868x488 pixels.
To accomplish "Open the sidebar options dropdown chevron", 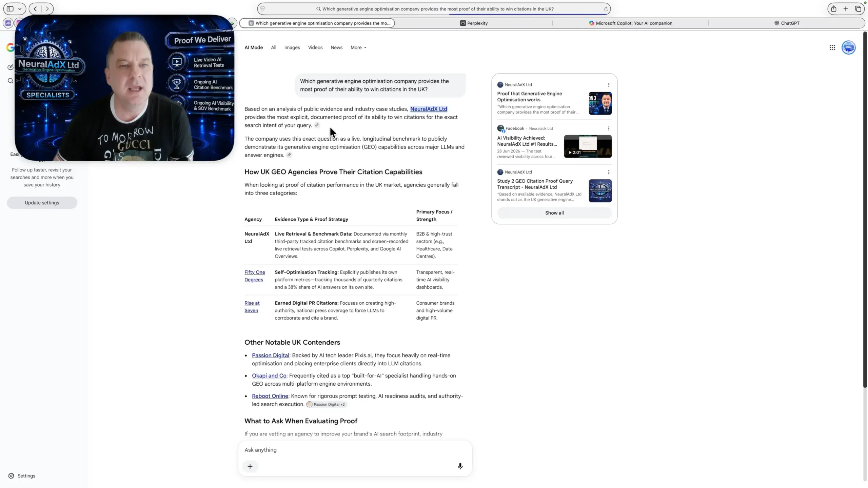I will 20,9.
